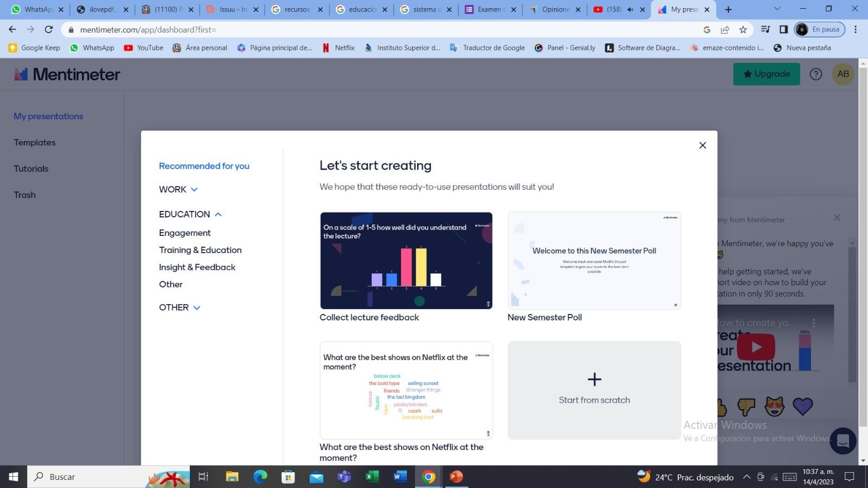Play the YouTube video in chat popup
The image size is (868, 488).
pos(756,347)
